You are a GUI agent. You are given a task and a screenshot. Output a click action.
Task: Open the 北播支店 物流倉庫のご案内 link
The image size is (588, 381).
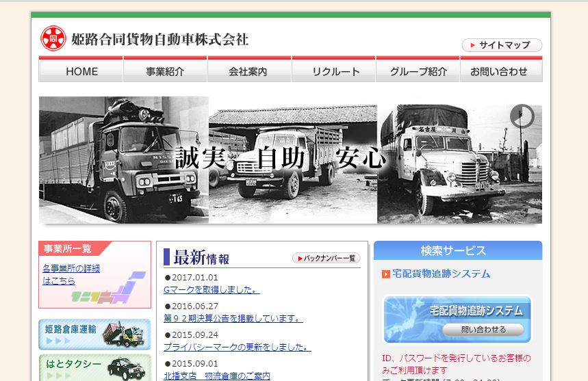pos(216,376)
